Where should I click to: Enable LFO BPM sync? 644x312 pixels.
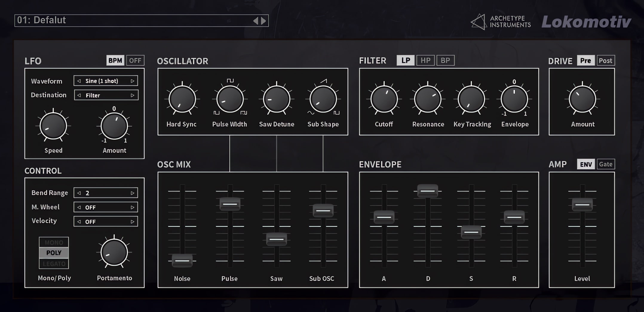click(115, 60)
